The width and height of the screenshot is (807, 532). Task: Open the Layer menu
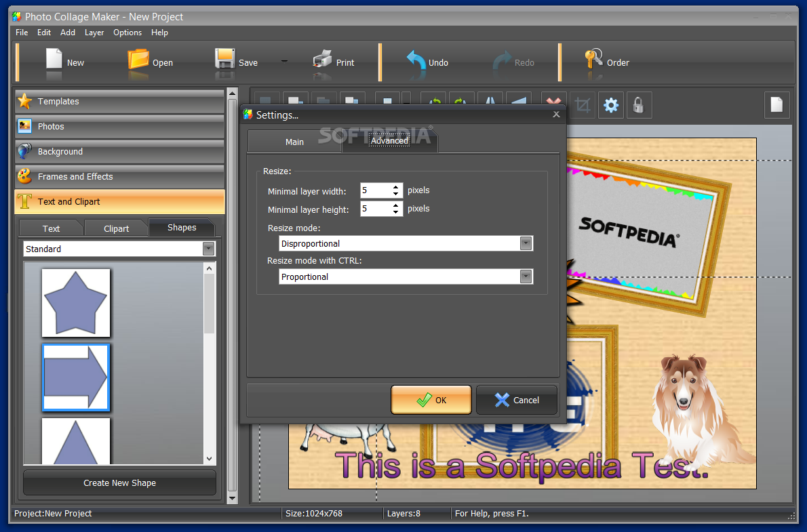click(x=94, y=33)
